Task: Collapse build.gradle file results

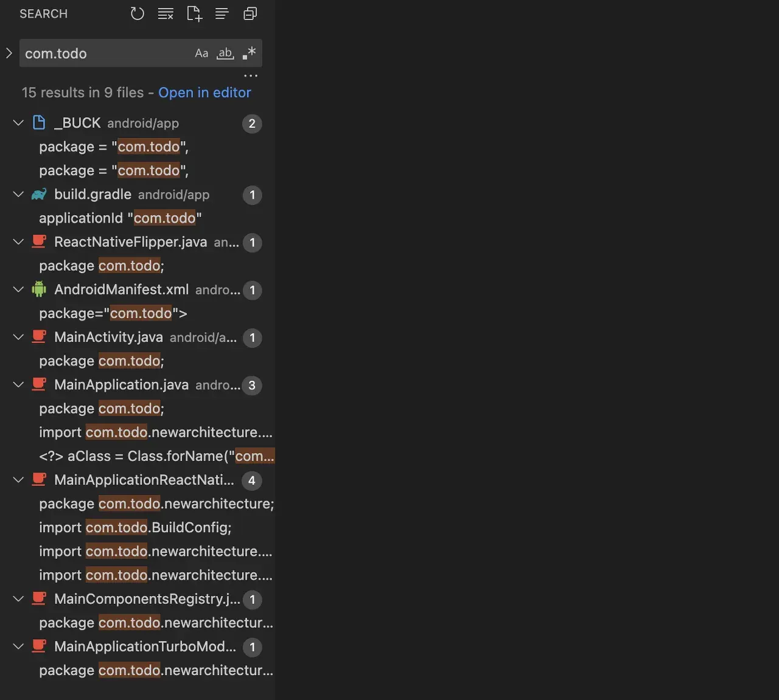Action: click(x=18, y=195)
